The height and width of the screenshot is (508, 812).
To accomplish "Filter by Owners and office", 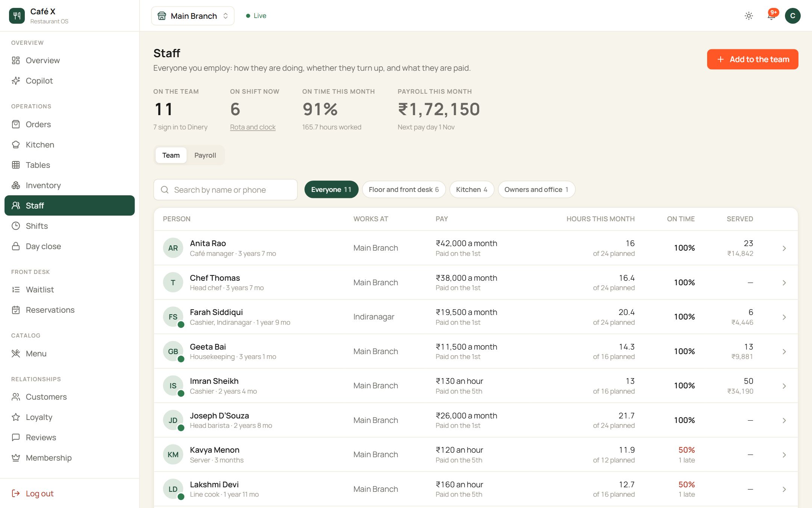I will (536, 190).
